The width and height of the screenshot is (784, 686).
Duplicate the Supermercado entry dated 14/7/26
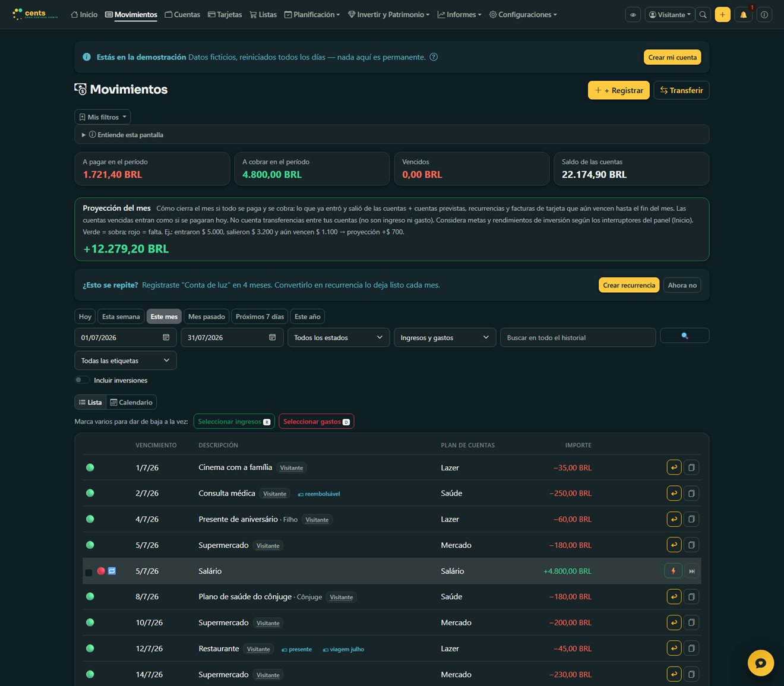(691, 674)
